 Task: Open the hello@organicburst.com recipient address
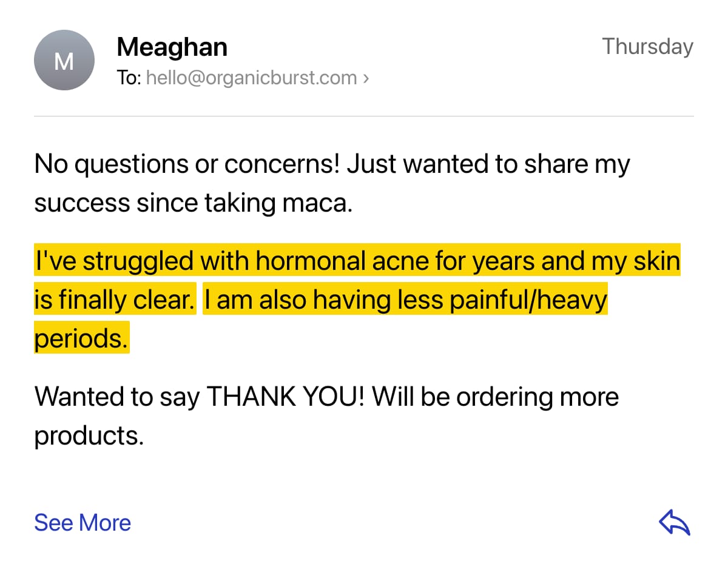[251, 78]
